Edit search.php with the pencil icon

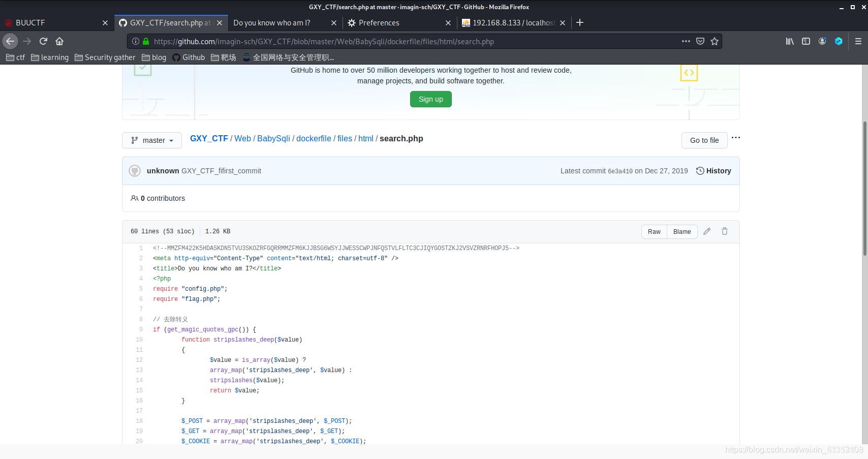[707, 231]
